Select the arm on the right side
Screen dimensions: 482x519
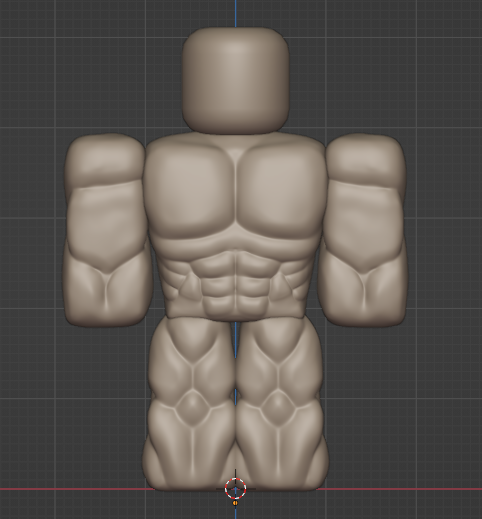tap(363, 230)
